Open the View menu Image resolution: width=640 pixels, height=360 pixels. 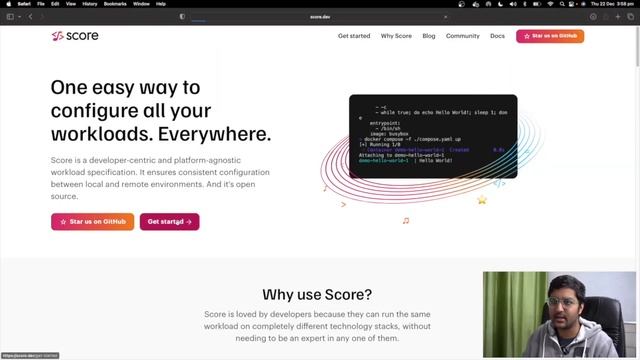point(71,4)
